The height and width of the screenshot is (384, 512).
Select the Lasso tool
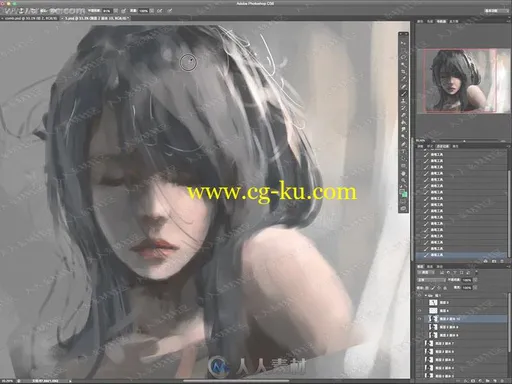[x=403, y=57]
